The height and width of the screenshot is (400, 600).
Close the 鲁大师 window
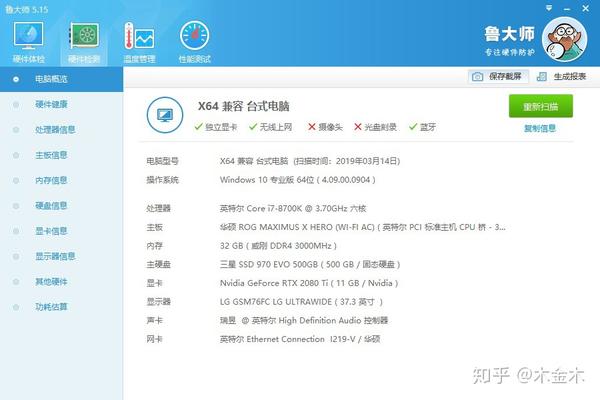tap(586, 8)
